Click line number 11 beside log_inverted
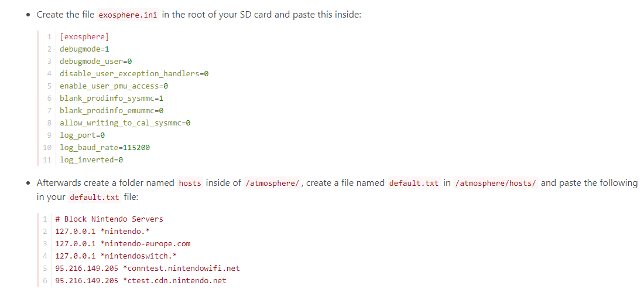This screenshot has height=299, width=644. point(49,159)
